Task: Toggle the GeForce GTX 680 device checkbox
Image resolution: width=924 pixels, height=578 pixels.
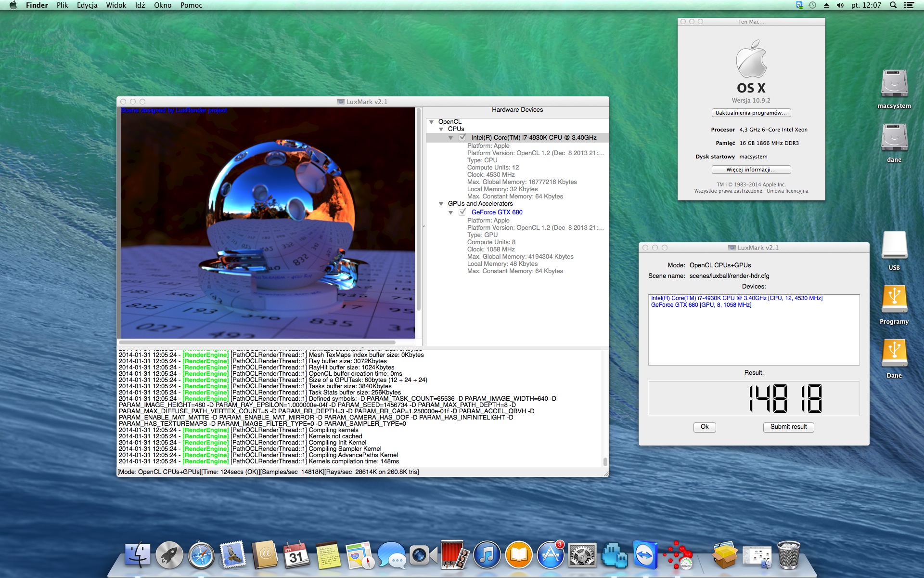Action: (x=462, y=212)
